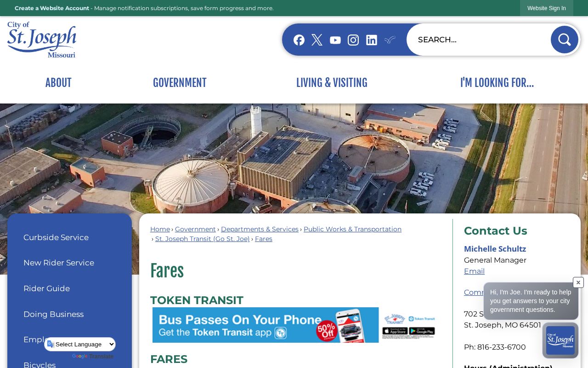Close the Joe chatbot message bubble

578,282
